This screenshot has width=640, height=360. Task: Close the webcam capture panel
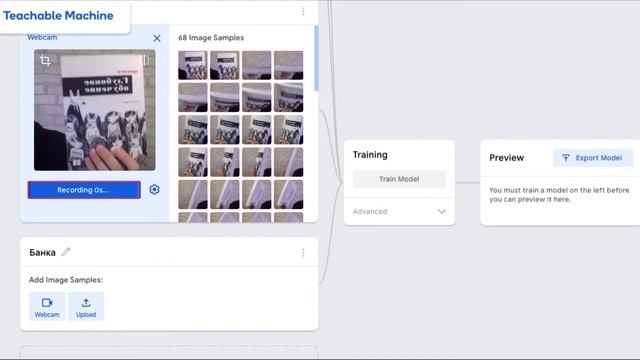click(157, 38)
